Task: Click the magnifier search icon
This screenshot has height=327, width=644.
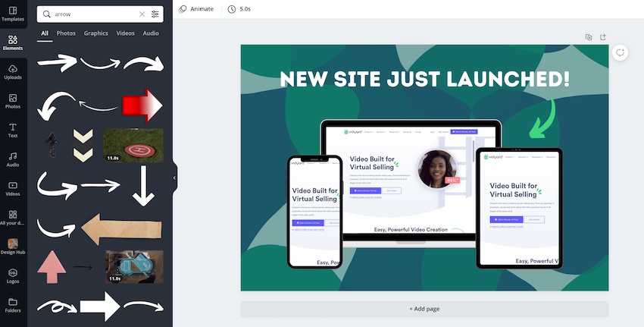Action: coord(47,14)
